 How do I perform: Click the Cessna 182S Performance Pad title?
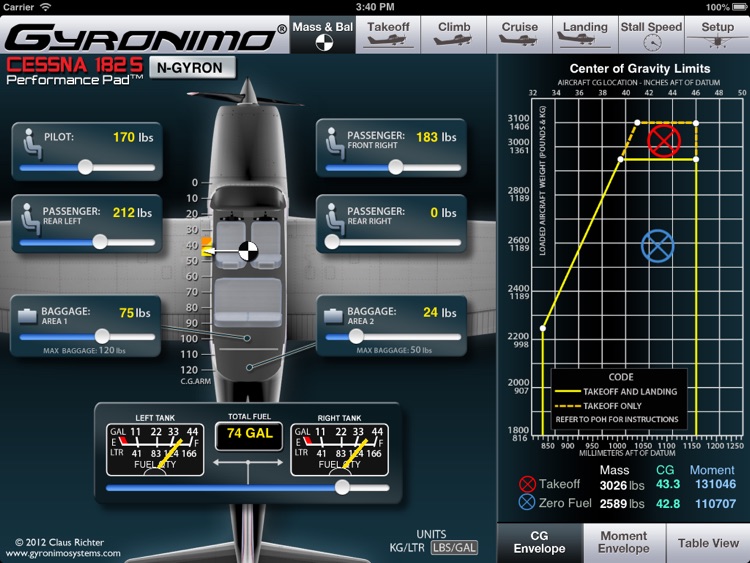click(x=74, y=71)
